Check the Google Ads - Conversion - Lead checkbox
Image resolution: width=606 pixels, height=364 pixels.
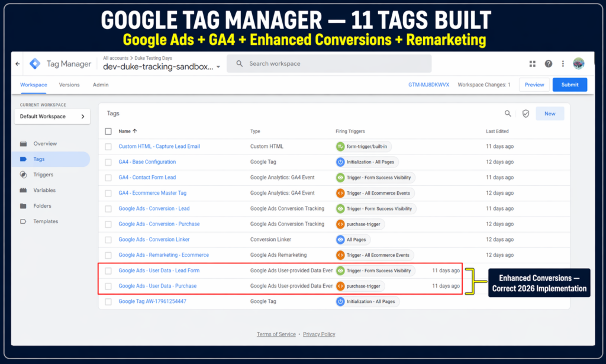coord(108,209)
